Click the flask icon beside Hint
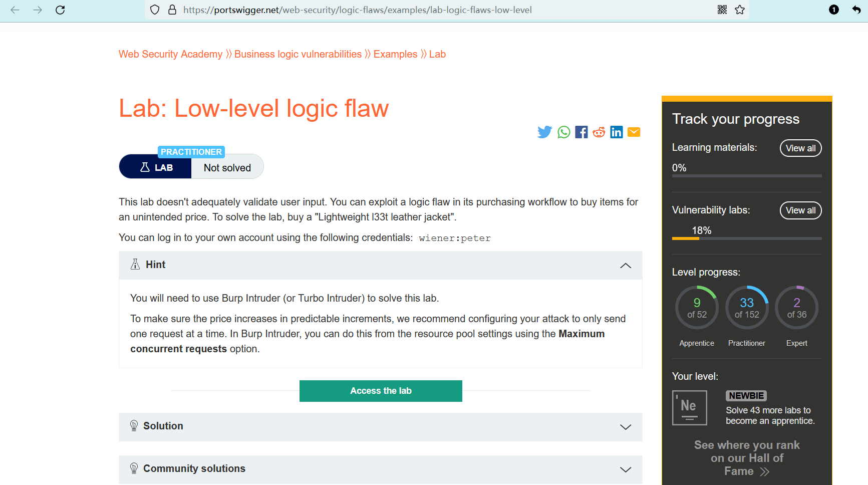 point(135,264)
